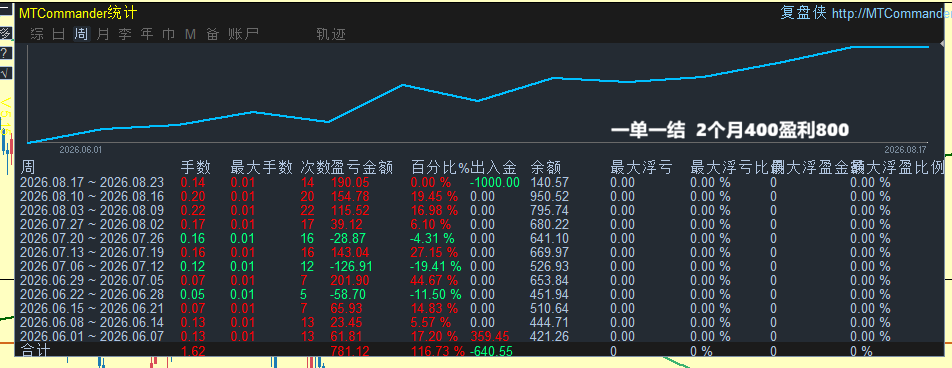Open the 轨迹 track tab
952x368 pixels.
tap(331, 35)
